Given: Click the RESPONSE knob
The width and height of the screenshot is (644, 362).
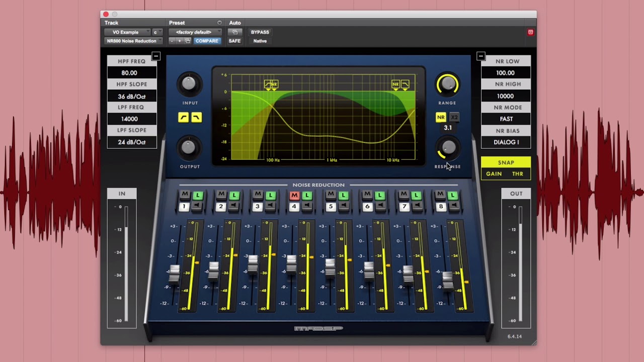Looking at the screenshot, I should coord(448,148).
